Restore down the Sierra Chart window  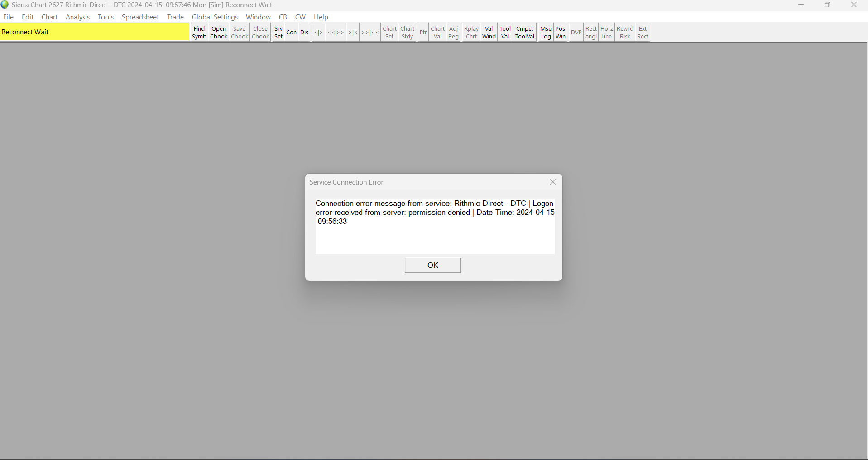(x=827, y=5)
